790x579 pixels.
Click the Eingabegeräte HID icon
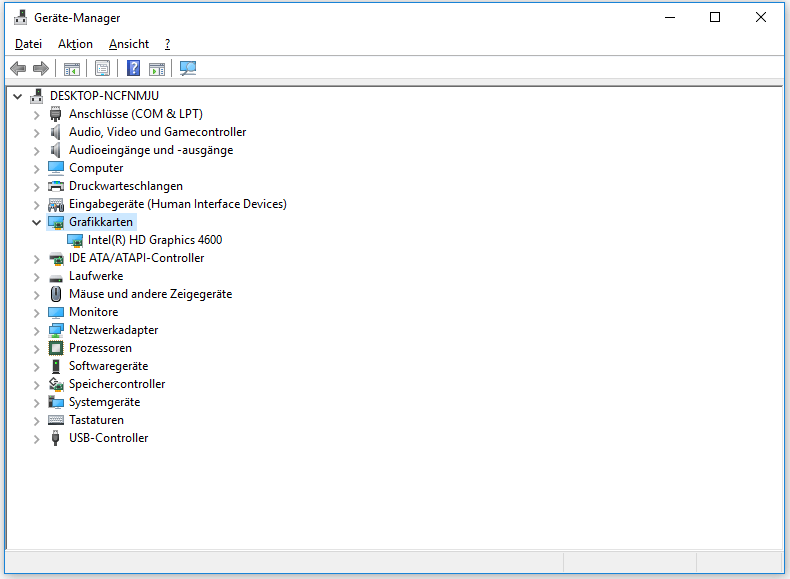click(x=56, y=204)
